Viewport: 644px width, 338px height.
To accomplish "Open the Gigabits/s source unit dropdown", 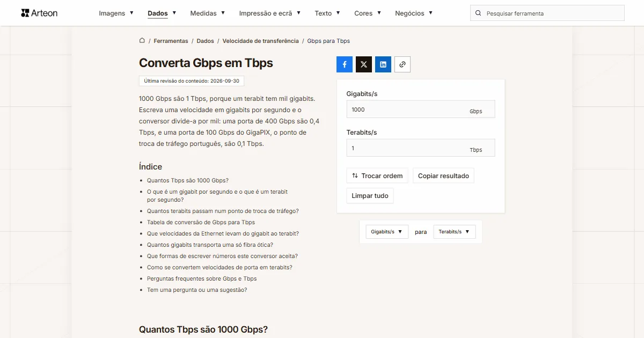I will [387, 232].
